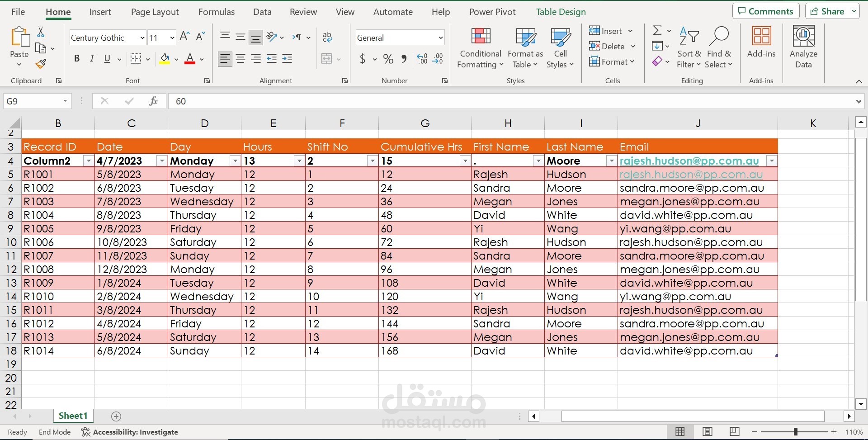Open the General number format dropdown

point(441,38)
